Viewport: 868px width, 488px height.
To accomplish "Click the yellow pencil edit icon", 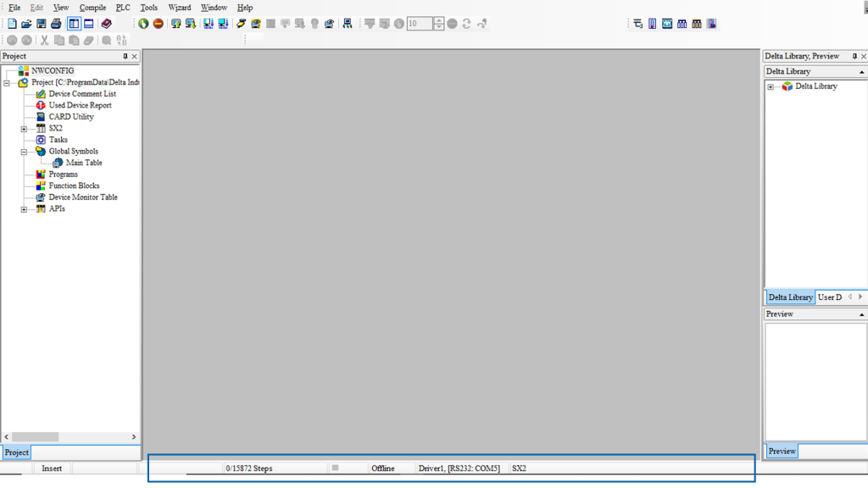I will coord(241,24).
